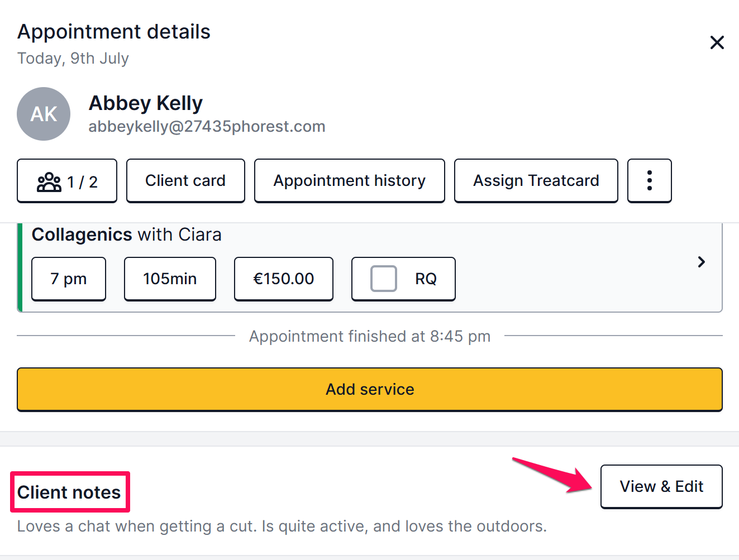The image size is (739, 560).
Task: Select the Abbey Kelly client name
Action: pyautogui.click(x=146, y=103)
